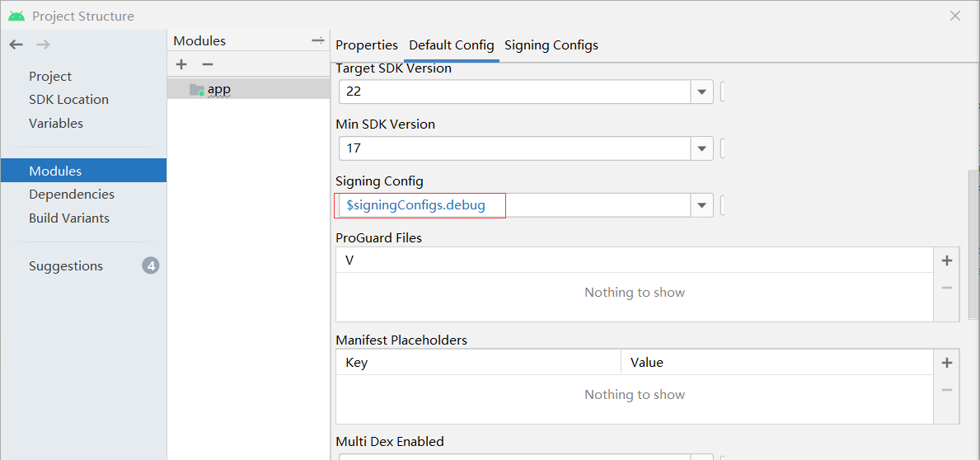Switch to the Default Config tab
Screen dimensions: 980x460
451,45
